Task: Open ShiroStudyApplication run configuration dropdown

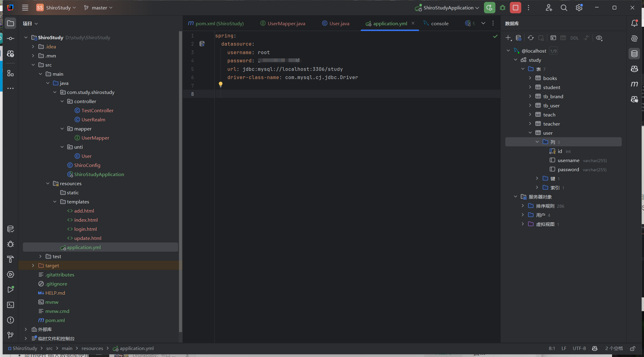Action: point(447,8)
